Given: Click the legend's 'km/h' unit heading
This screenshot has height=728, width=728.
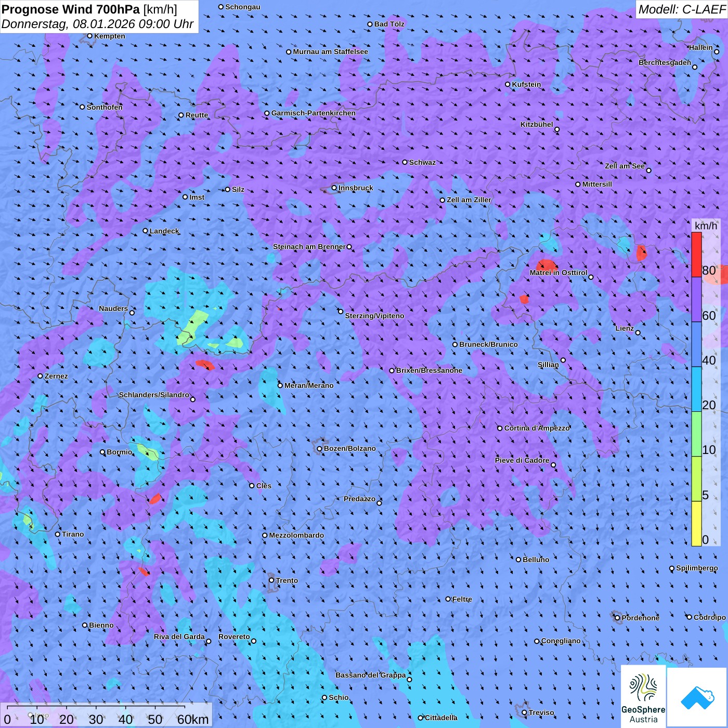Looking at the screenshot, I should coord(706,226).
